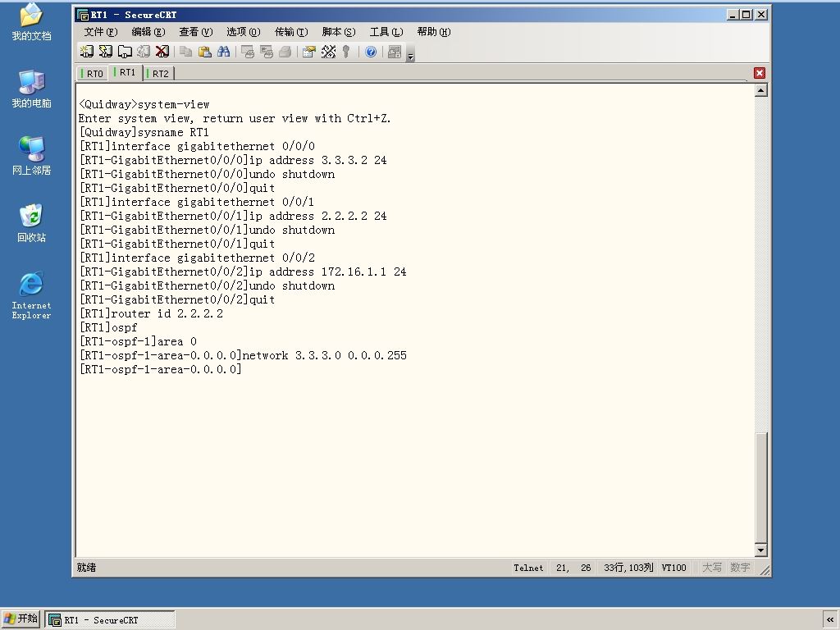Click the taskbar tray expand chevron
This screenshot has height=630, width=840.
[x=830, y=620]
